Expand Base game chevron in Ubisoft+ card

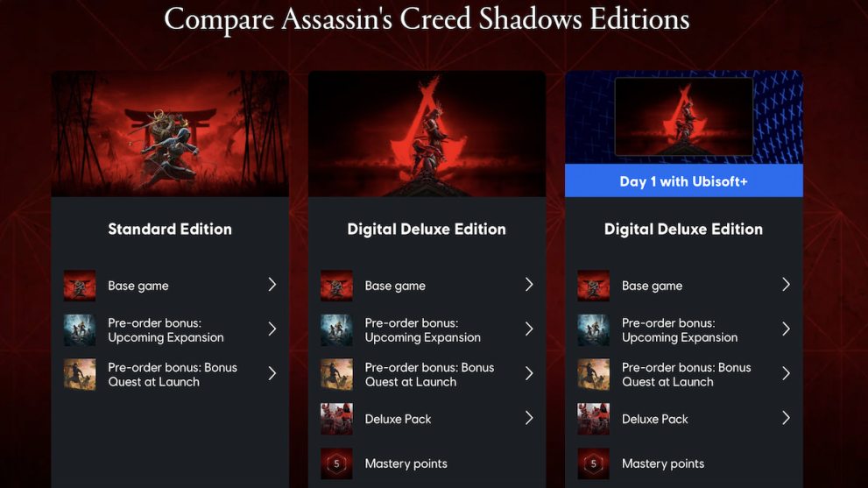coord(786,285)
